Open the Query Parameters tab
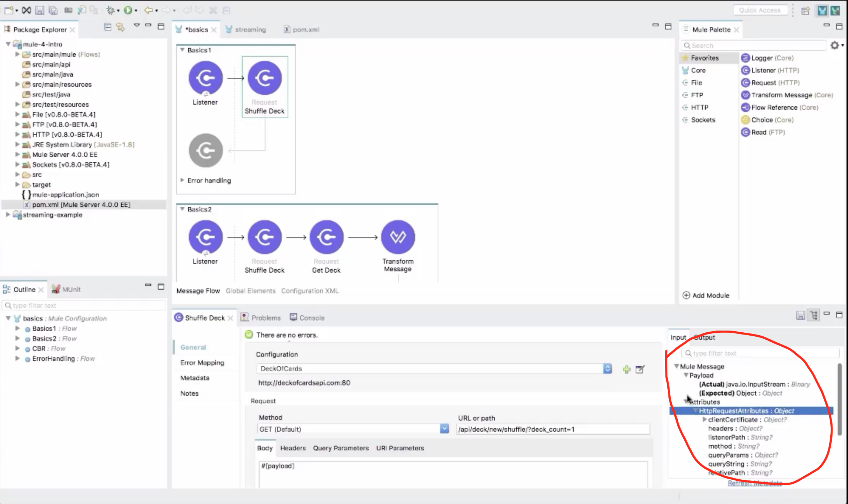 [341, 448]
